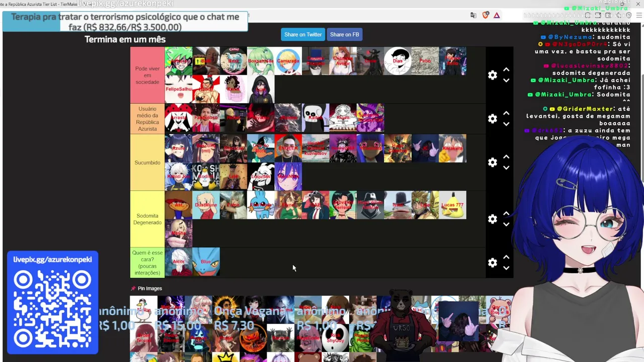
Task: Pick the Blue avatar thumbnail
Action: point(206,262)
